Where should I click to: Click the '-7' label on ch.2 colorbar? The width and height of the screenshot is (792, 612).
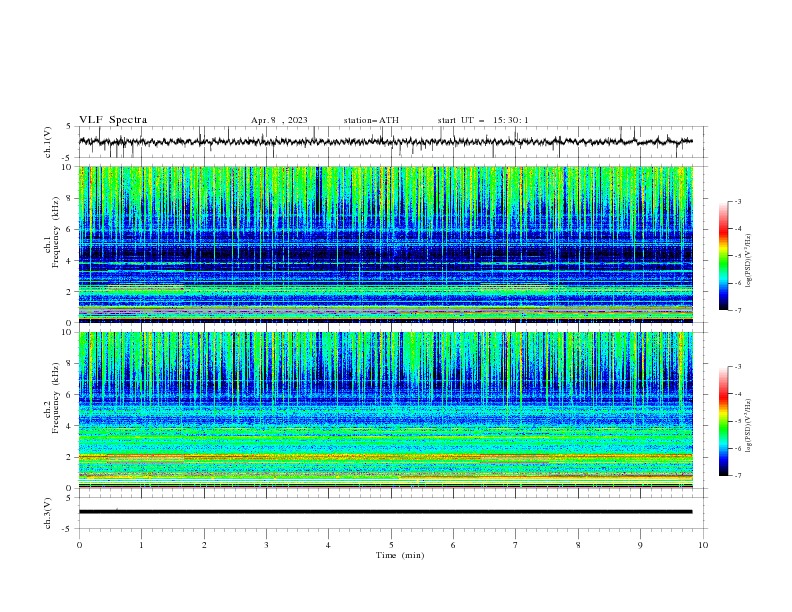pos(737,476)
